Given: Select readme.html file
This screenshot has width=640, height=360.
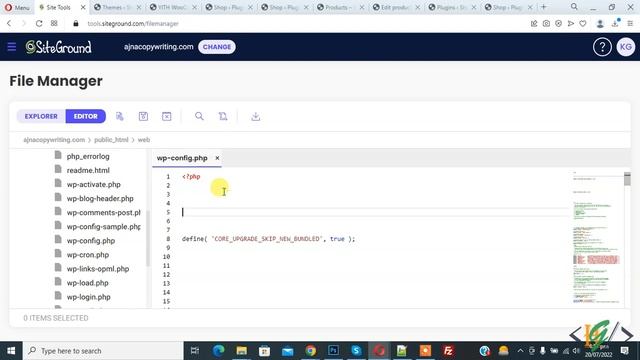Looking at the screenshot, I should (x=88, y=170).
